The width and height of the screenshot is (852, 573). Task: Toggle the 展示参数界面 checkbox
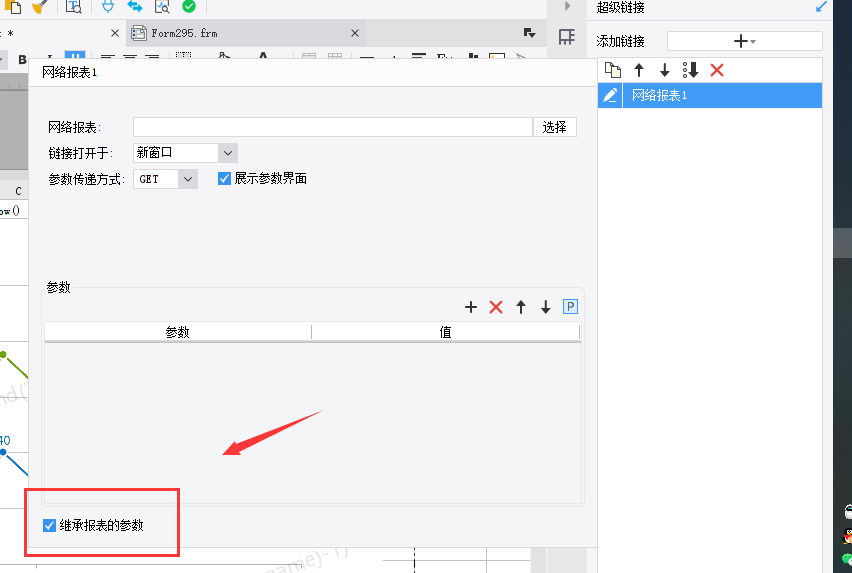pos(224,179)
